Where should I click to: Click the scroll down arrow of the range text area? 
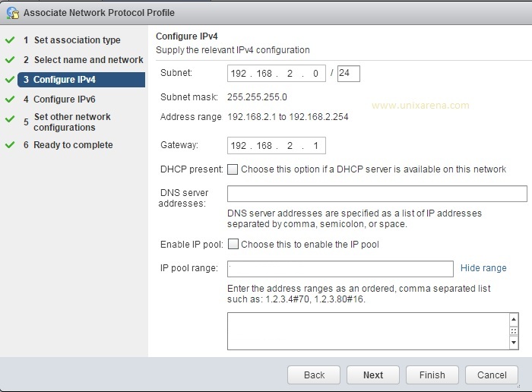click(514, 343)
